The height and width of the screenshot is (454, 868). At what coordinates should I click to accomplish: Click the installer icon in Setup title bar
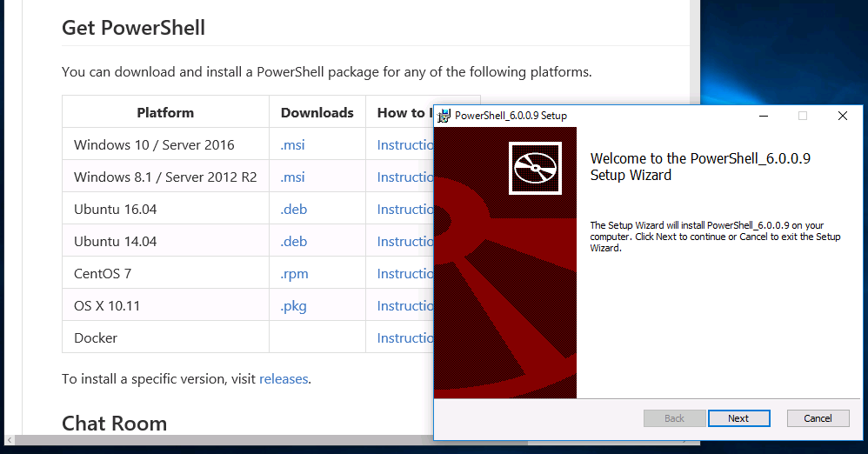(444, 116)
